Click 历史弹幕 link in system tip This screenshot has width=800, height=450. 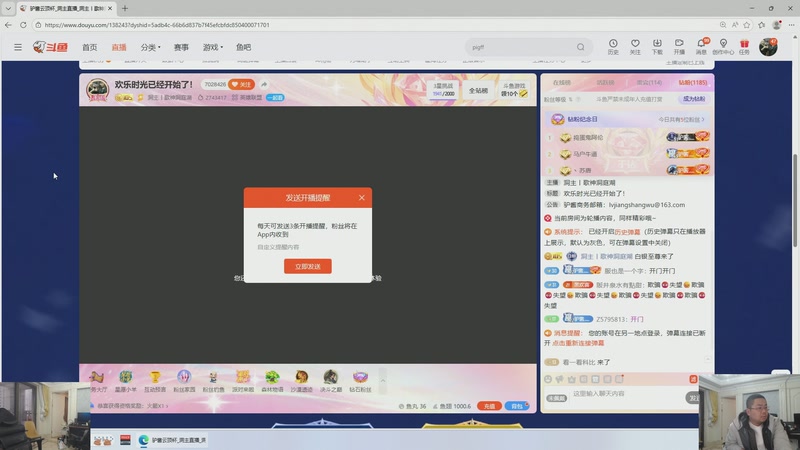coord(627,232)
